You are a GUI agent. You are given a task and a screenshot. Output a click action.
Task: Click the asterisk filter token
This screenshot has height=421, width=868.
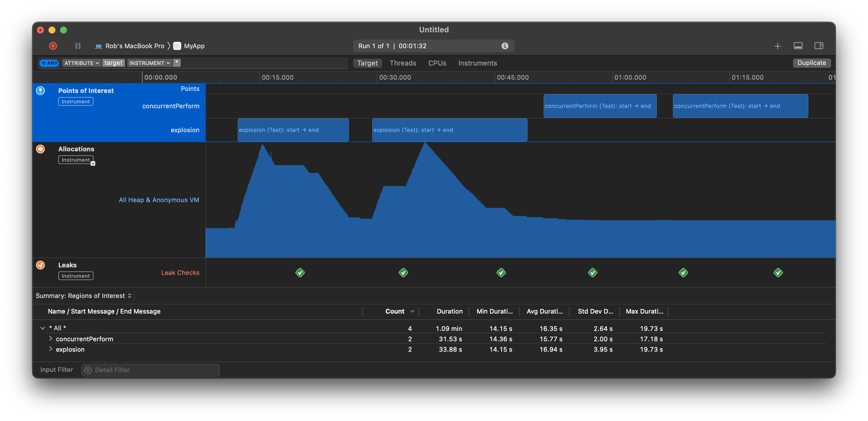(x=177, y=63)
